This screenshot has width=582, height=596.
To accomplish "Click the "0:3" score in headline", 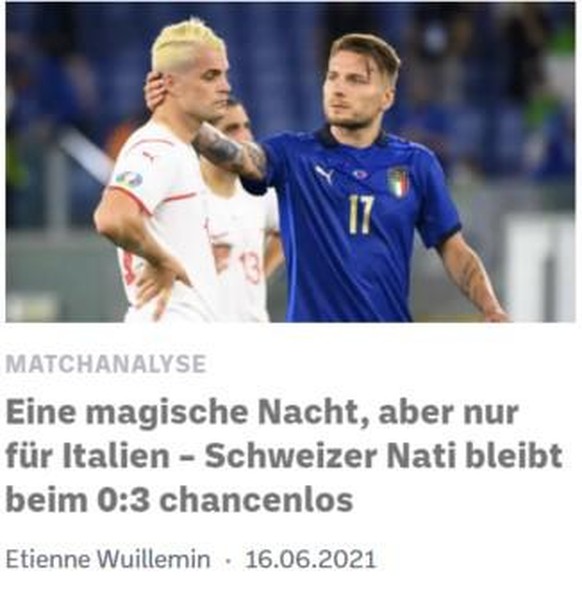I will (123, 500).
